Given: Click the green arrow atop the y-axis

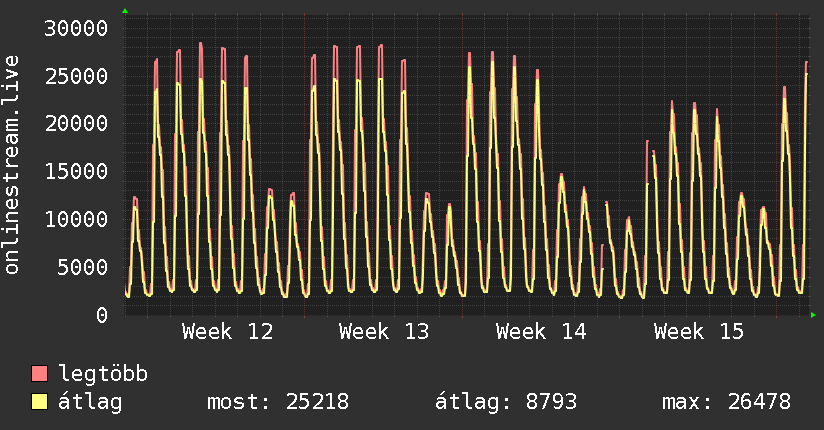Looking at the screenshot, I should [125, 11].
